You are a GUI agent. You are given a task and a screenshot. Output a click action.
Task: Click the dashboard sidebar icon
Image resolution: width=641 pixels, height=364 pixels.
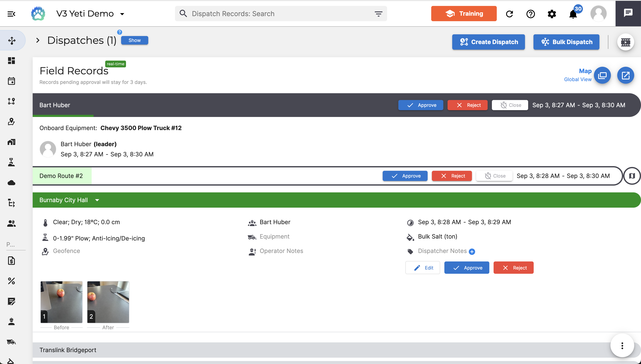pyautogui.click(x=11, y=61)
